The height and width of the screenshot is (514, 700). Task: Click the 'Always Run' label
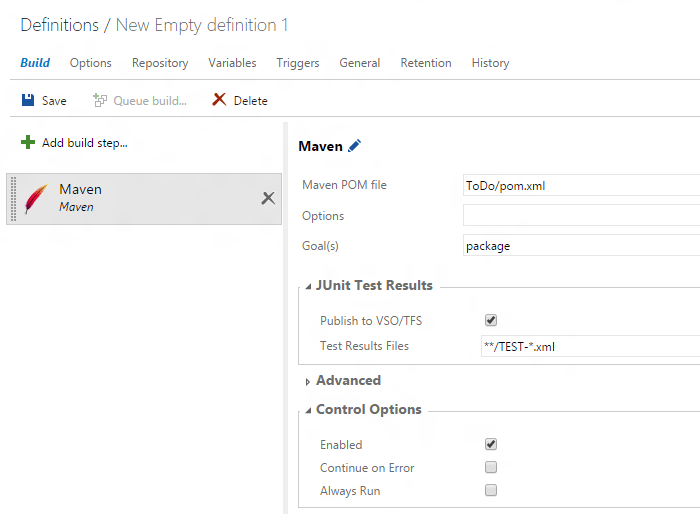coord(350,491)
